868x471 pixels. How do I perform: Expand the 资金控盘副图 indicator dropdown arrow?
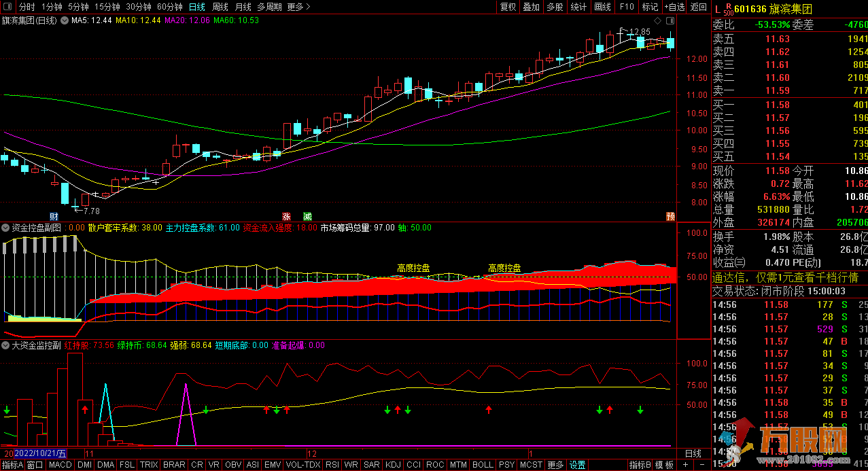click(6, 228)
